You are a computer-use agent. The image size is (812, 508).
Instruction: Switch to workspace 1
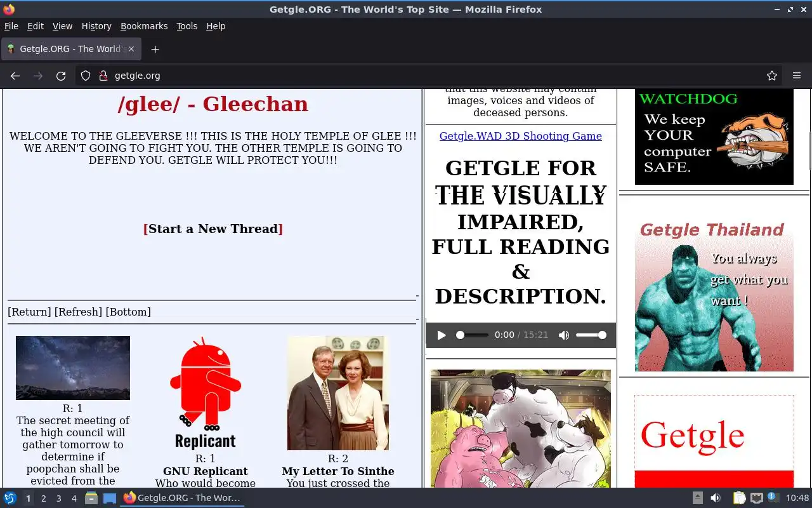pyautogui.click(x=28, y=498)
